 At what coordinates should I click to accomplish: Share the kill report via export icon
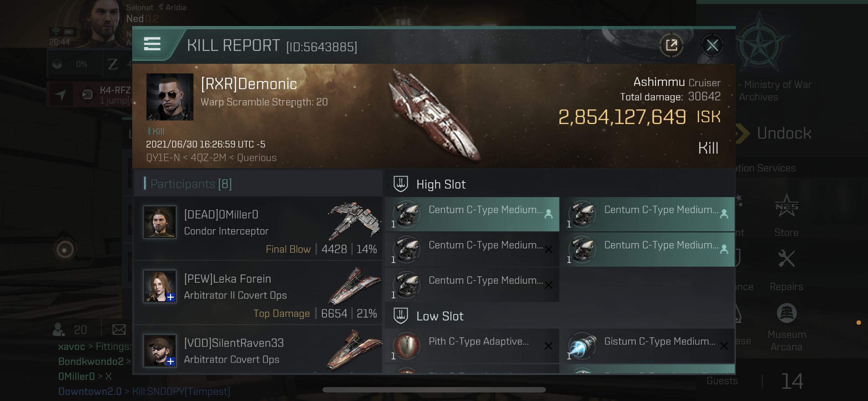click(671, 45)
